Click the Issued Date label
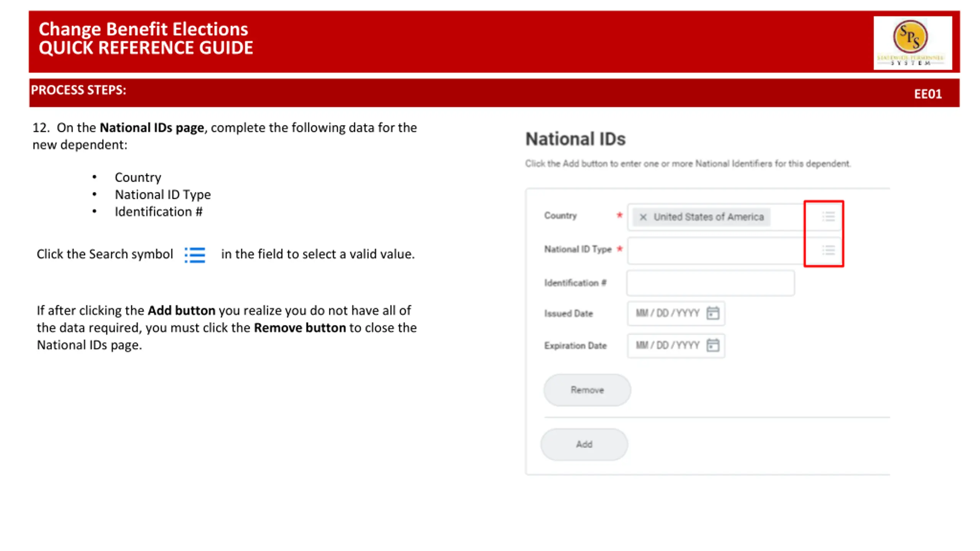The height and width of the screenshot is (551, 980). pos(568,313)
